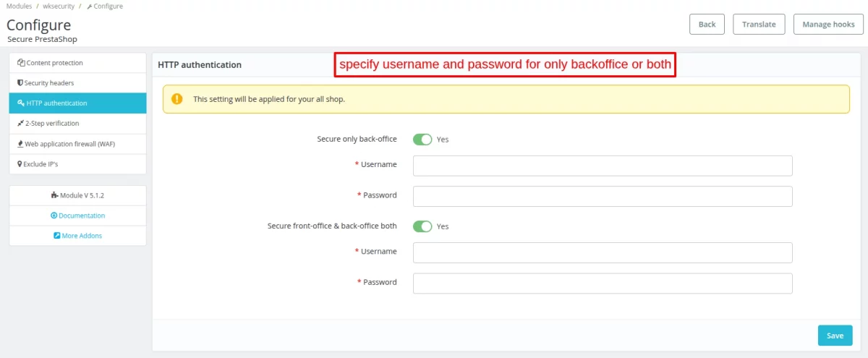Click the HTTP authentication key icon
This screenshot has height=358, width=868.
[21, 103]
